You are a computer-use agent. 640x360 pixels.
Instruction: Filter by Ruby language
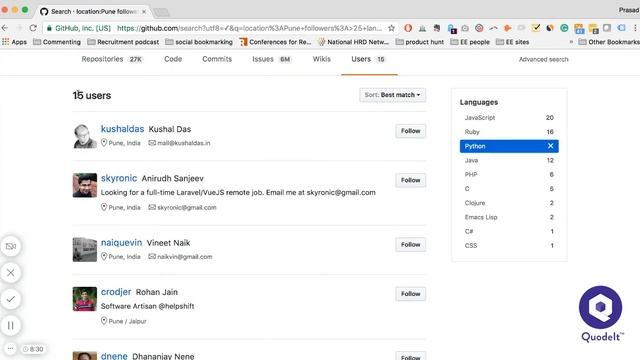click(x=509, y=132)
